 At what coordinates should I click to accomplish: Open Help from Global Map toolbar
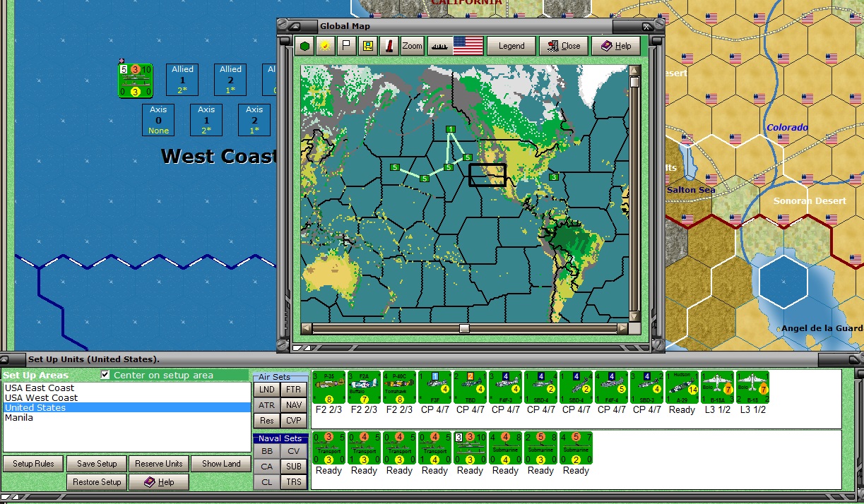[616, 46]
